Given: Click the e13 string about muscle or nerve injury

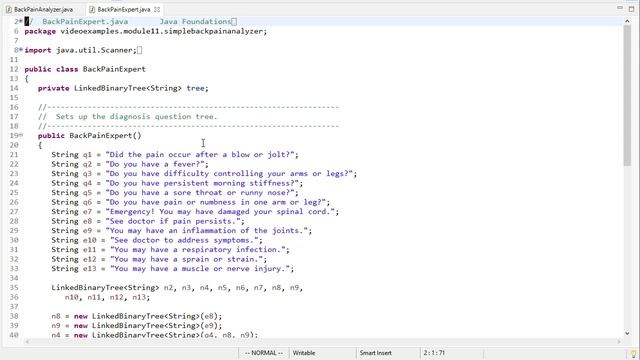Looking at the screenshot, I should tap(200, 269).
